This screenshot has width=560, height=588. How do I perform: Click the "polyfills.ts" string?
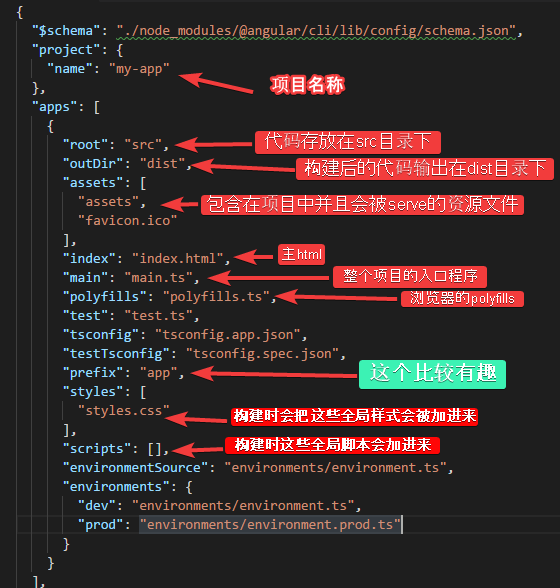coord(216,297)
